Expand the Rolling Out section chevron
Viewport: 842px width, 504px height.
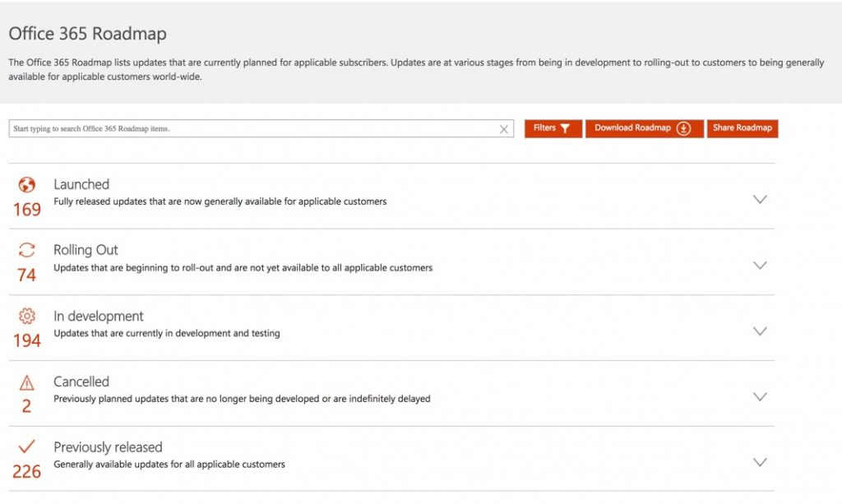(x=759, y=265)
